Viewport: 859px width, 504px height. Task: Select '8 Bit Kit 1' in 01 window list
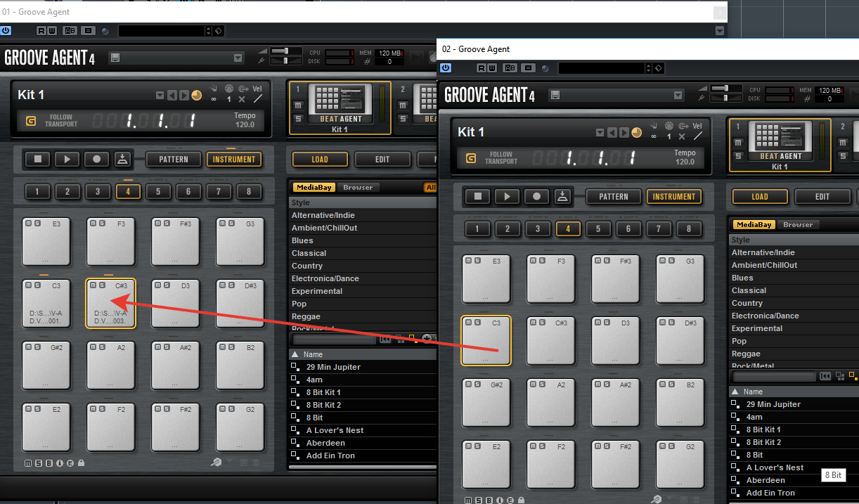click(x=324, y=392)
